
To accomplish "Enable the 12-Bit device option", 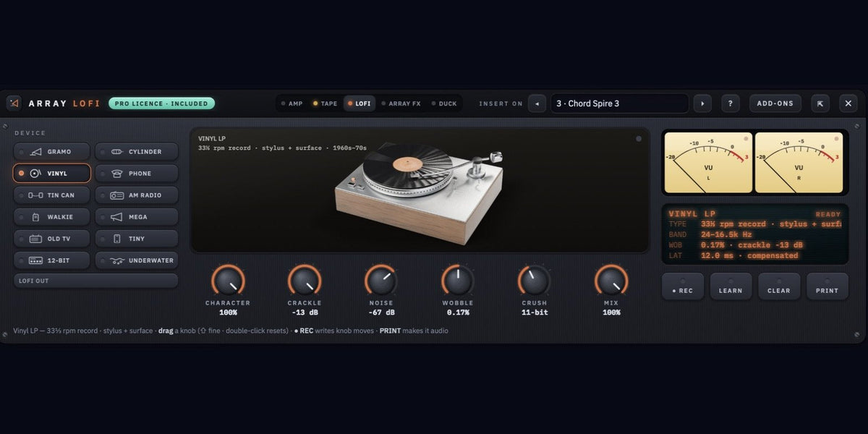I will (x=52, y=260).
